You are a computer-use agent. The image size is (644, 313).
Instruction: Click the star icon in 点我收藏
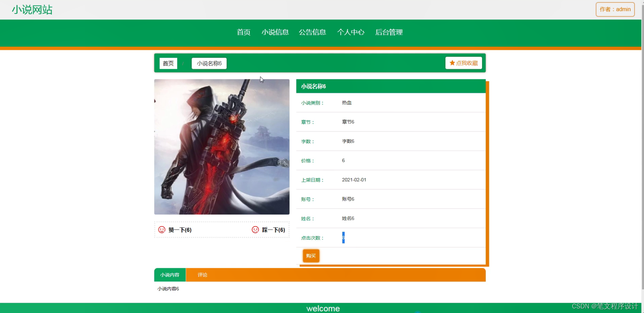click(452, 63)
